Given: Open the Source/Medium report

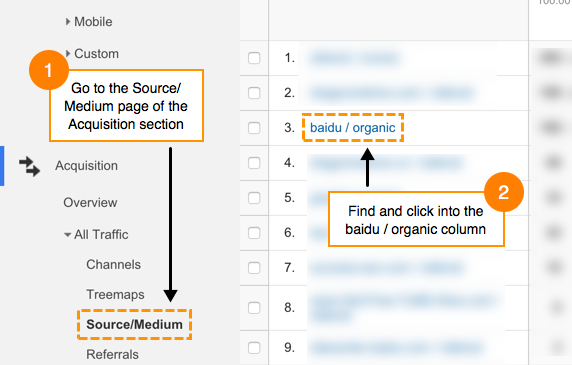Looking at the screenshot, I should click(x=134, y=325).
